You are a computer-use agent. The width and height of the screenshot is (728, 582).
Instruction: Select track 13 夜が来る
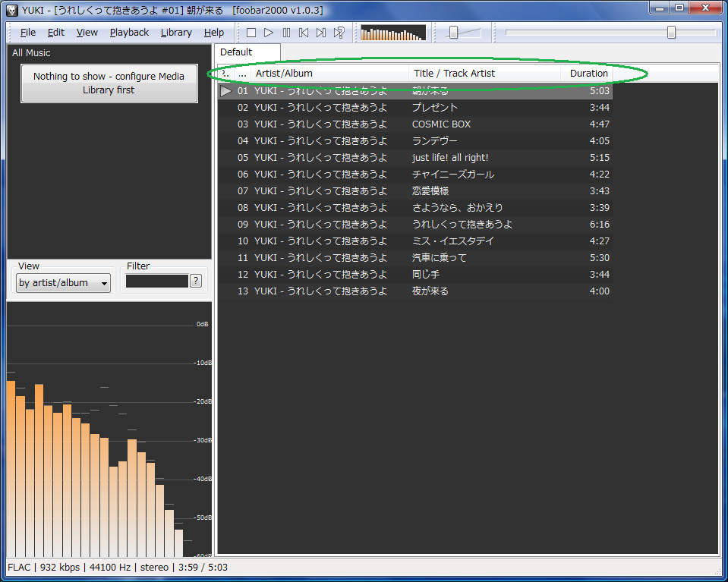[415, 291]
